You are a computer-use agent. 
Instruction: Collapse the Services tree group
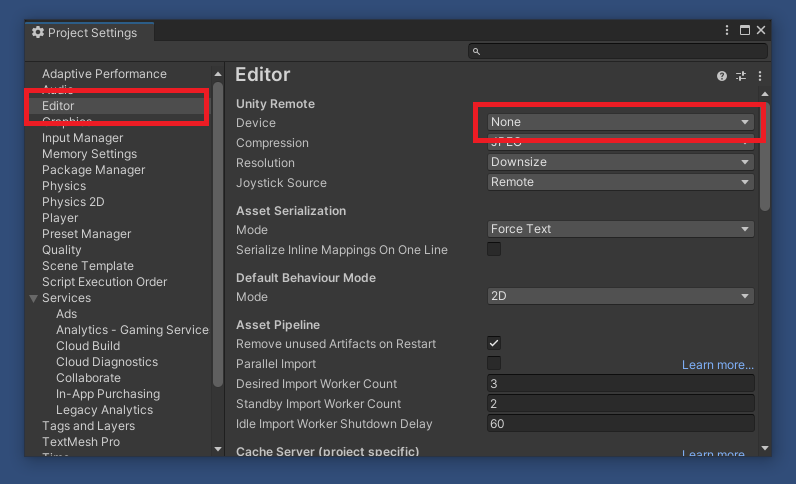tap(34, 298)
